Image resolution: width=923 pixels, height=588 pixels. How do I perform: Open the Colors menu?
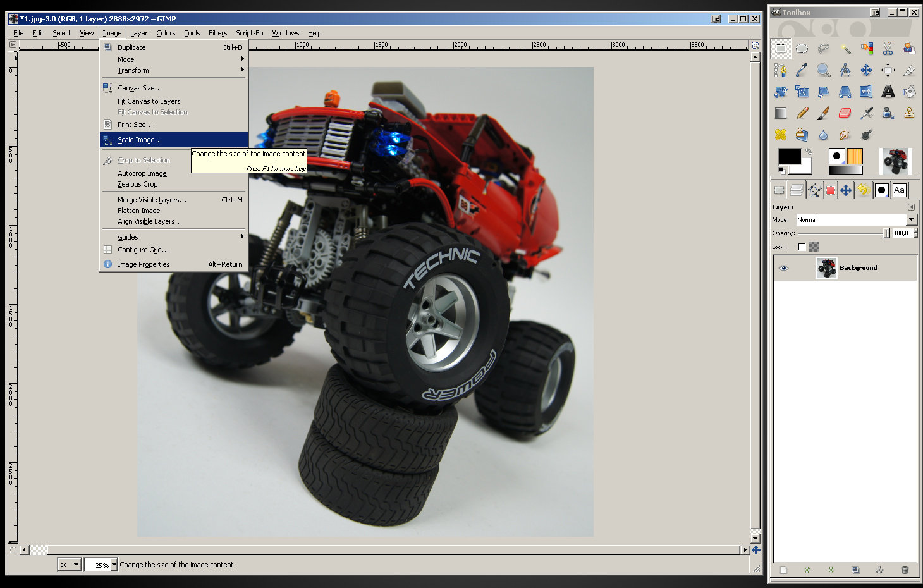[166, 33]
